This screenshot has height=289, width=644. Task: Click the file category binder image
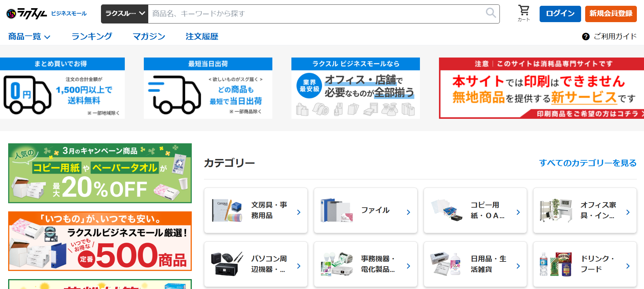point(336,211)
